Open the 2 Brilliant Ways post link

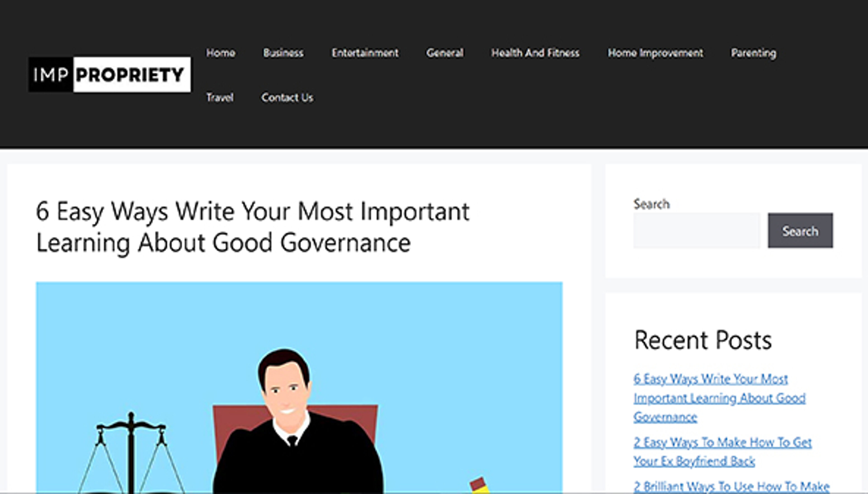pos(731,486)
